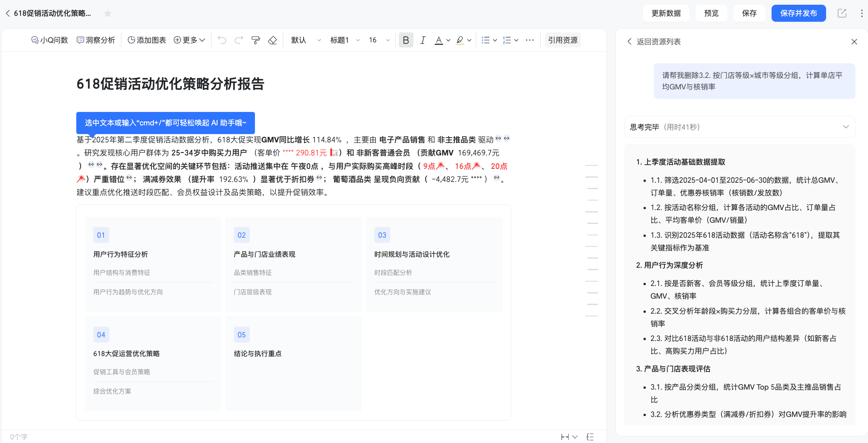Viewport: 868px width, 443px height.
Task: Expand the 思考完毕 thinking section
Action: (740, 127)
